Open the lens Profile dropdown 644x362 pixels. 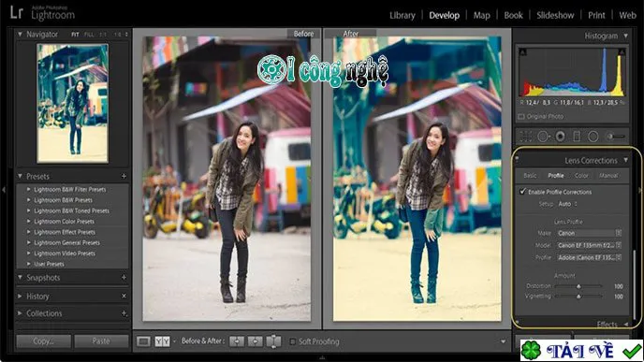click(589, 257)
